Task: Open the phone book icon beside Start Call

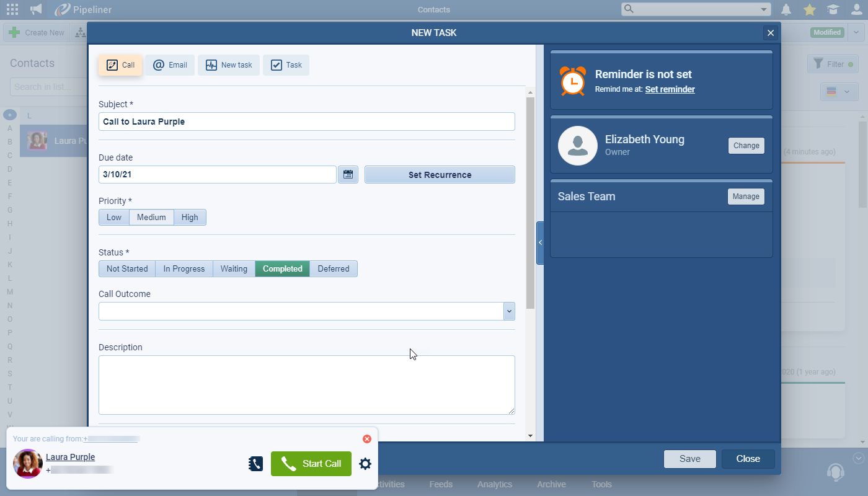Action: (x=255, y=464)
